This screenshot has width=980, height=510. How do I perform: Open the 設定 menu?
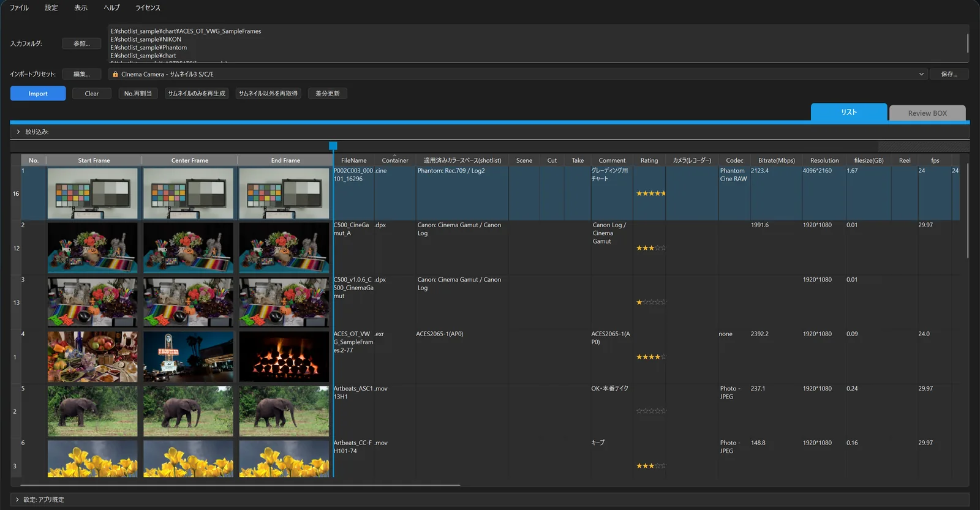(x=51, y=8)
